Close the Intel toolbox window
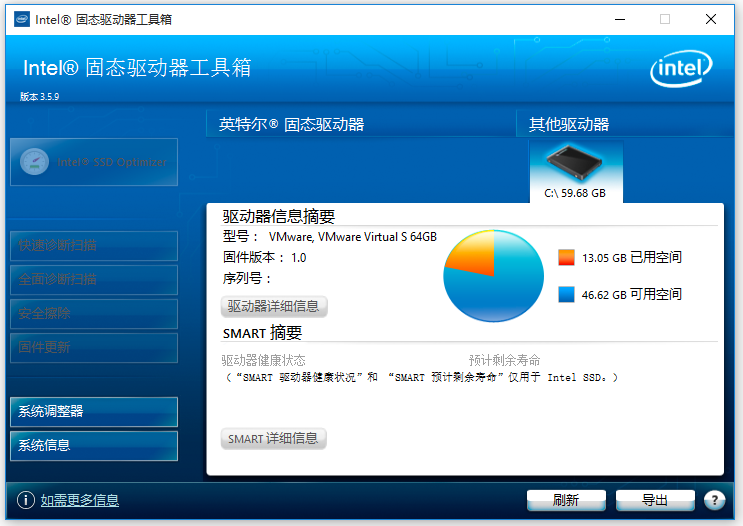 click(711, 19)
